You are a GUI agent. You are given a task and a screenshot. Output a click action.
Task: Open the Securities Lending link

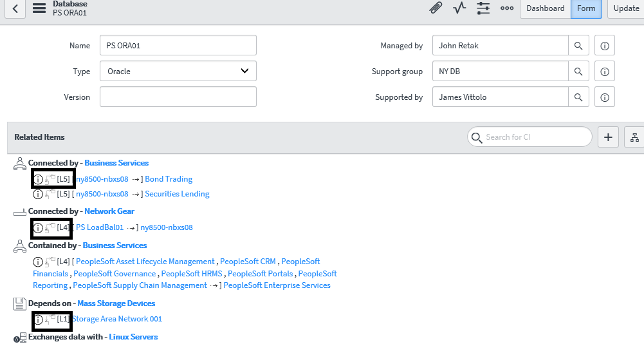pyautogui.click(x=177, y=194)
